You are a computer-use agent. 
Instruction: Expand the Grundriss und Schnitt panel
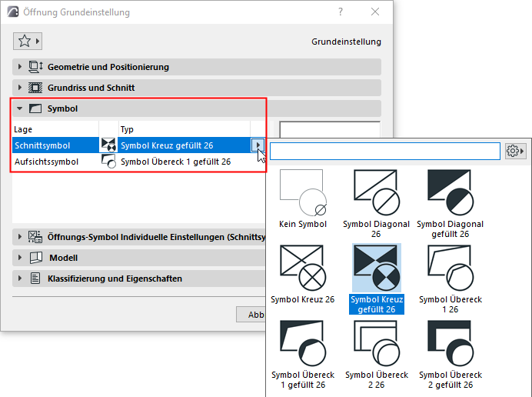[x=20, y=88]
